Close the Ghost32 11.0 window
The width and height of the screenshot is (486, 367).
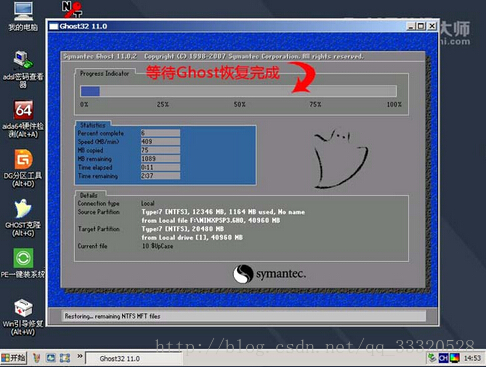(432, 26)
